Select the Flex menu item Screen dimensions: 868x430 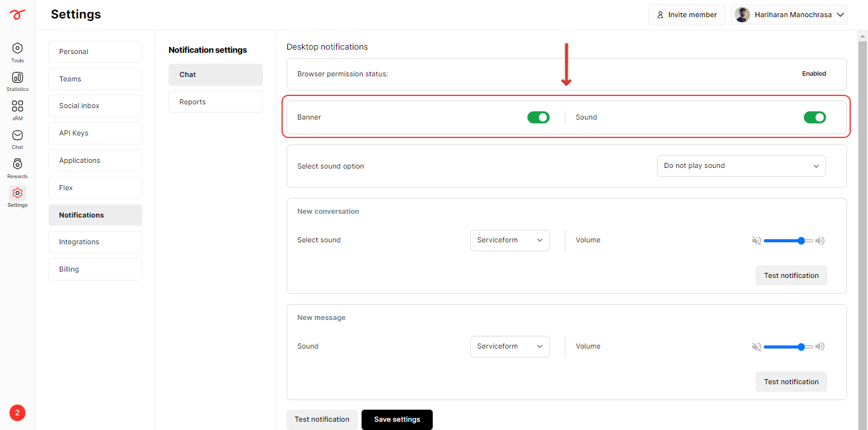pyautogui.click(x=95, y=188)
